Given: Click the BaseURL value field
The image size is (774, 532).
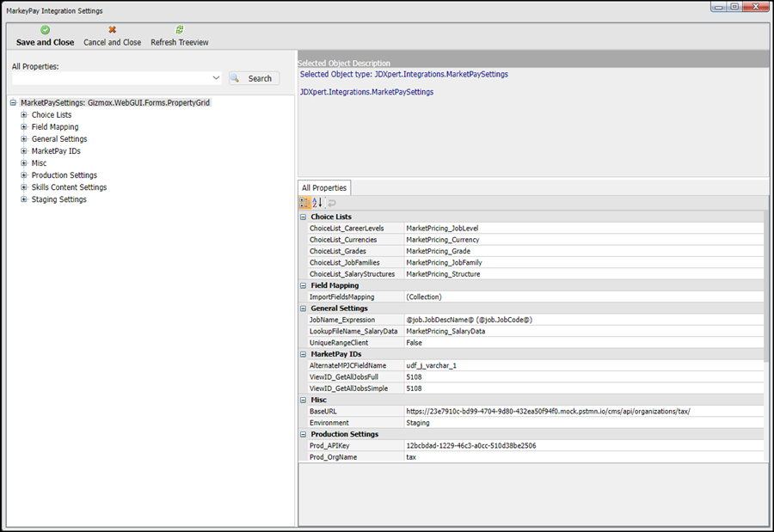Looking at the screenshot, I should pyautogui.click(x=583, y=411).
